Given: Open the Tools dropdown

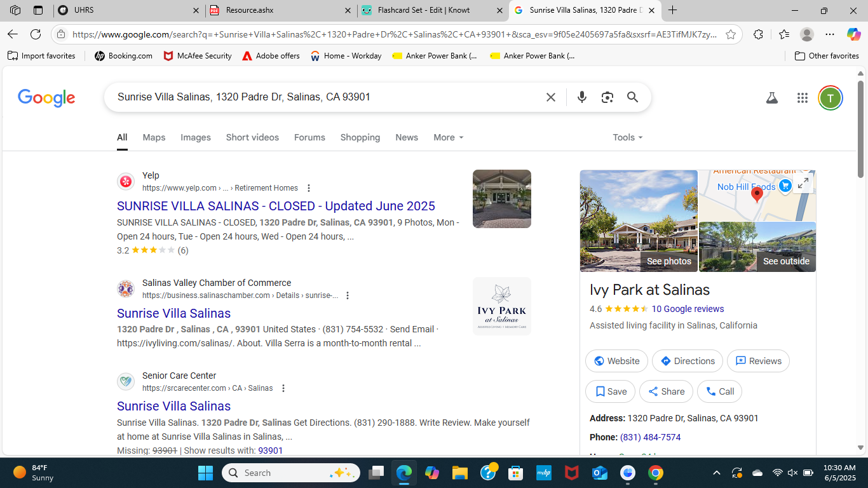Looking at the screenshot, I should coord(628,137).
